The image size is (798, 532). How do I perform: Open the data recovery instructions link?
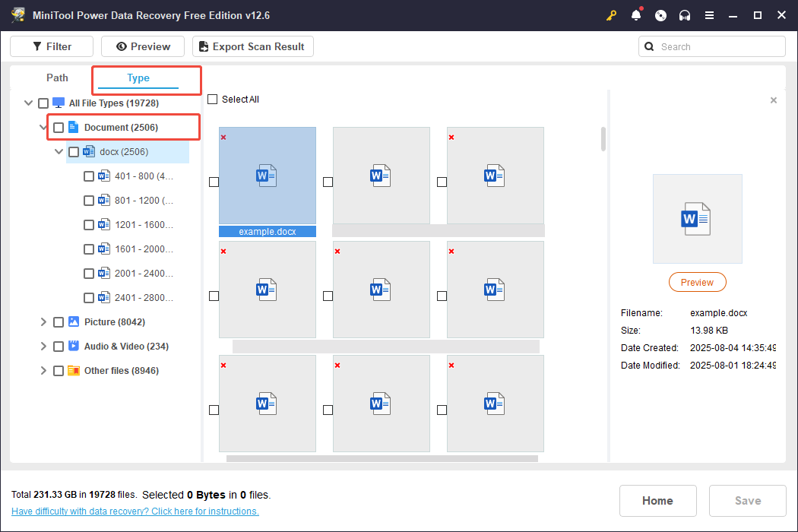[135, 511]
